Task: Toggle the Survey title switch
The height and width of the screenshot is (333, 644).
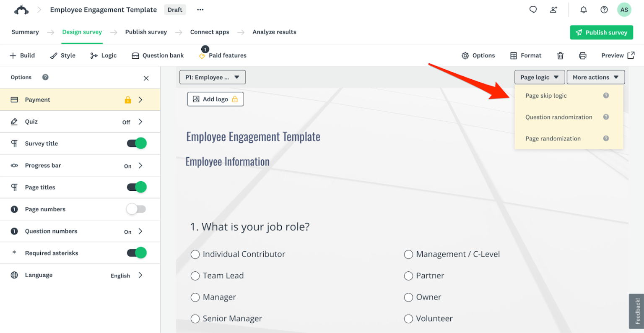Action: coord(137,143)
